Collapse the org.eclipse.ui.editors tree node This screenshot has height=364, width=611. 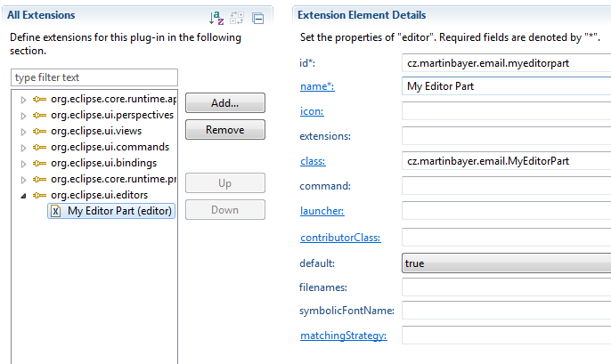(x=23, y=196)
